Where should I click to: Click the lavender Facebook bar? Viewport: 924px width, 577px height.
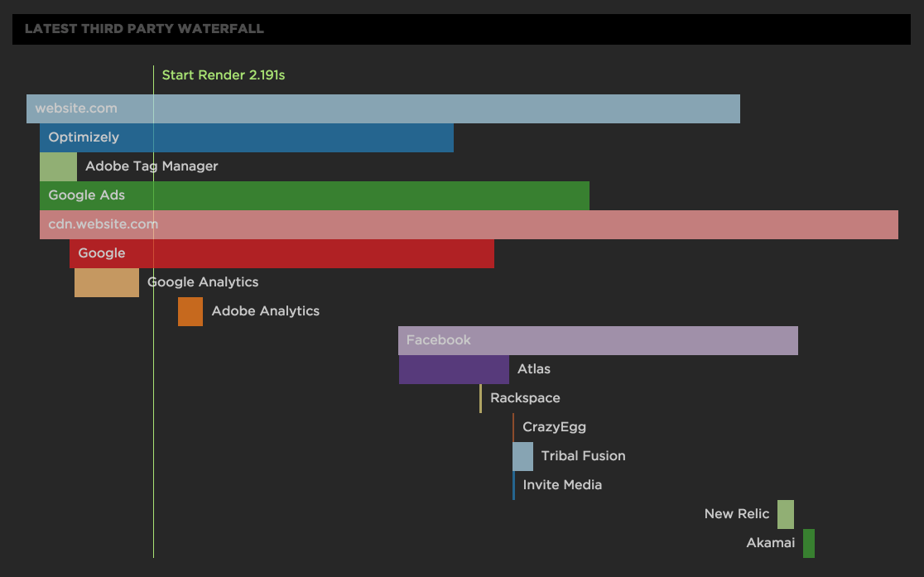[x=598, y=340]
